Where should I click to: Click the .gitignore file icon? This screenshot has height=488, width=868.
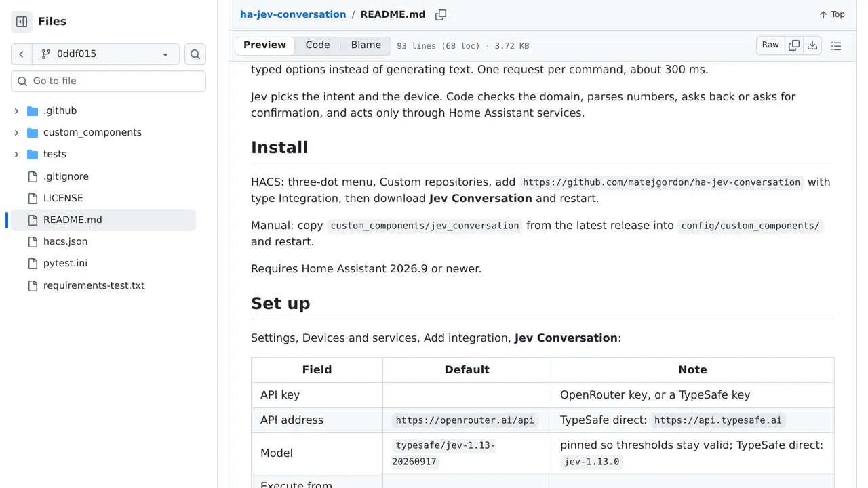point(33,176)
